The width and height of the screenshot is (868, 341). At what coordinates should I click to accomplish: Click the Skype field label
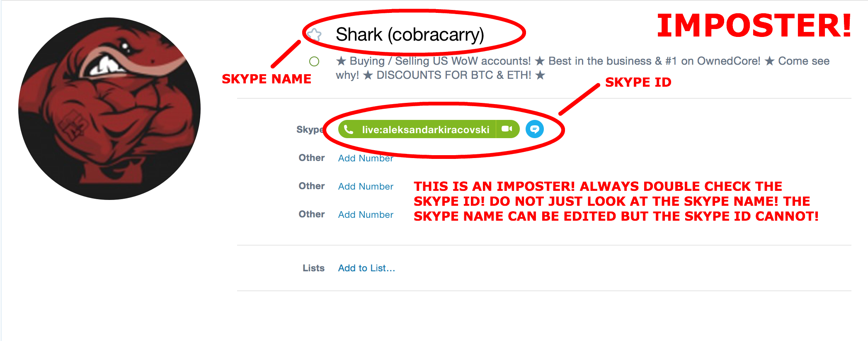coord(310,129)
